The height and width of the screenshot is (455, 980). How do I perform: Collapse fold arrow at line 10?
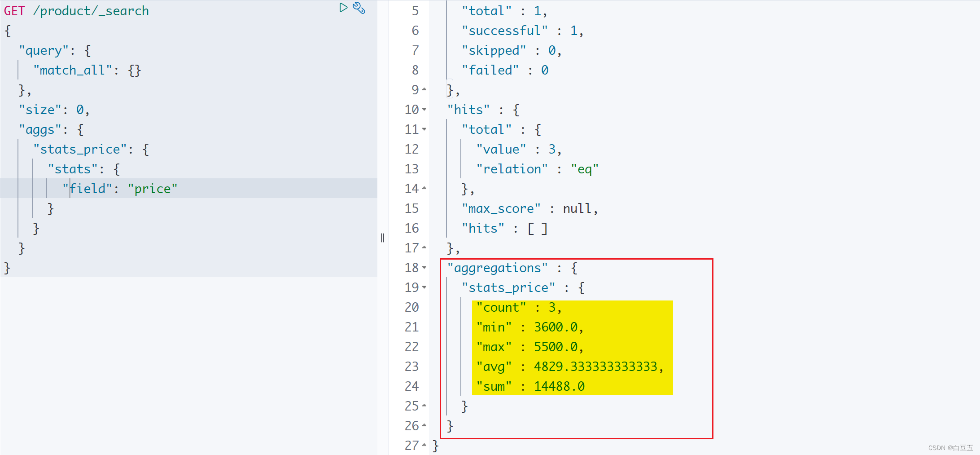pyautogui.click(x=424, y=109)
